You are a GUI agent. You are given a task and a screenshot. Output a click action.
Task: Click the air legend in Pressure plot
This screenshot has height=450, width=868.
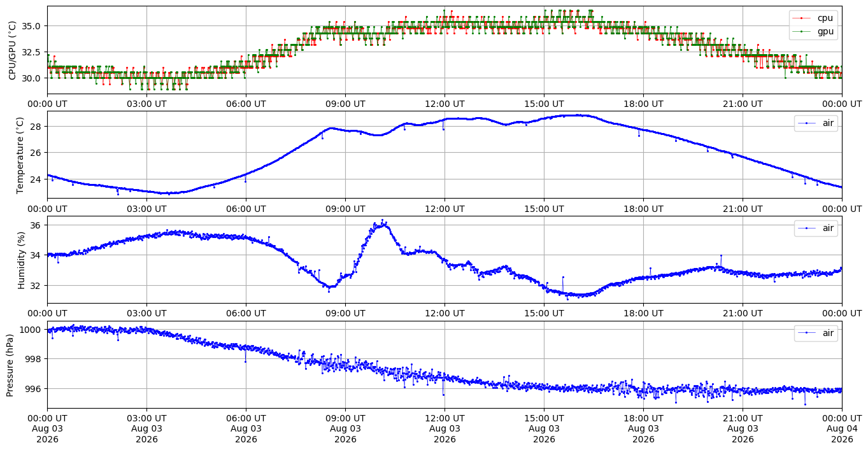point(816,332)
